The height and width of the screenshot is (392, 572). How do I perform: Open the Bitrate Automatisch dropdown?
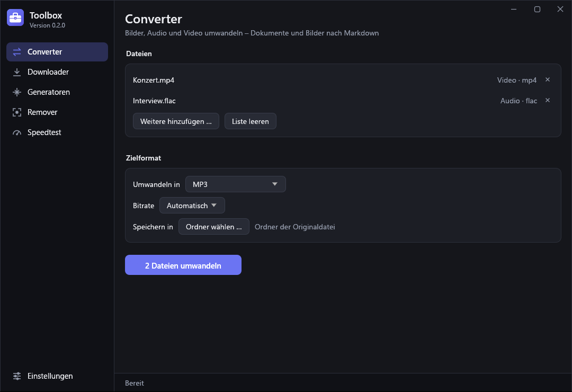click(x=192, y=206)
